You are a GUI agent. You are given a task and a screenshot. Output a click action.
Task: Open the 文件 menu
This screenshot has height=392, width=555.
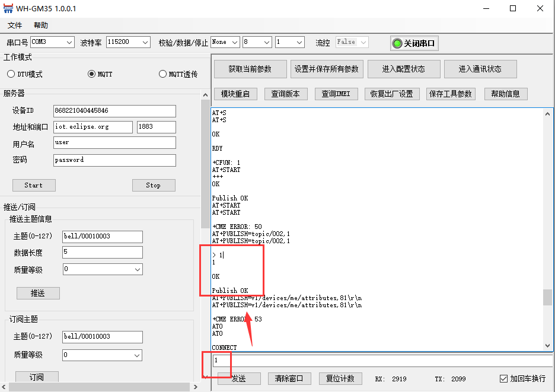click(x=15, y=26)
